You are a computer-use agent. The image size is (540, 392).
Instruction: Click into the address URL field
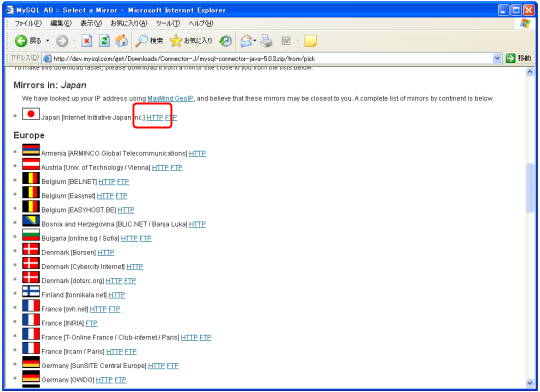[272, 59]
